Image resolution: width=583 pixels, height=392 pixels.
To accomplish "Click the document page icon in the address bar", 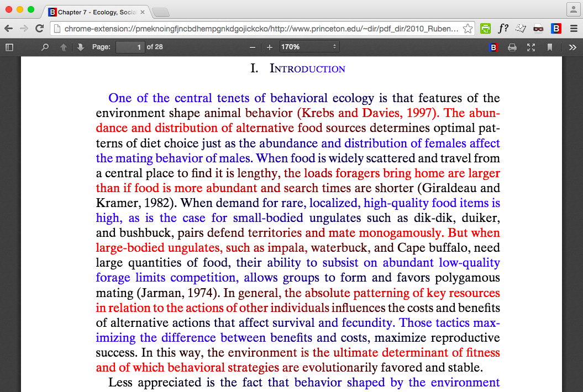I will pos(56,29).
